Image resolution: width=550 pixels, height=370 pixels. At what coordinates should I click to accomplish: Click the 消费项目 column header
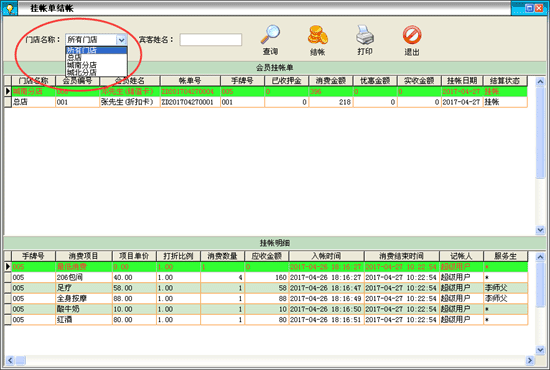coord(83,256)
